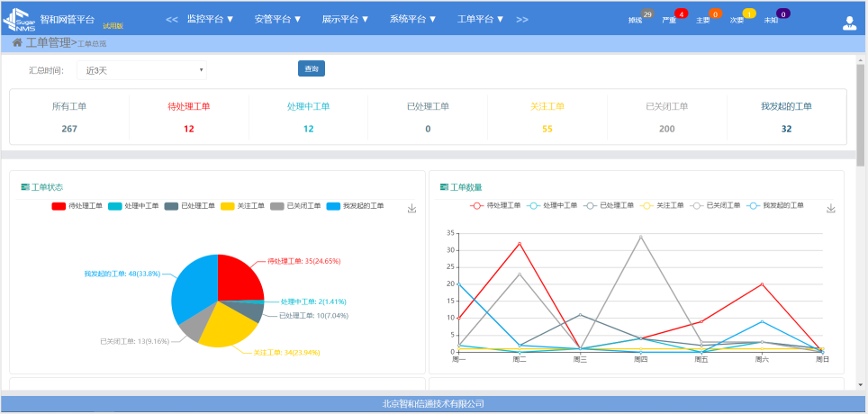Open the user profile icon
The image size is (868, 414).
(x=848, y=22)
